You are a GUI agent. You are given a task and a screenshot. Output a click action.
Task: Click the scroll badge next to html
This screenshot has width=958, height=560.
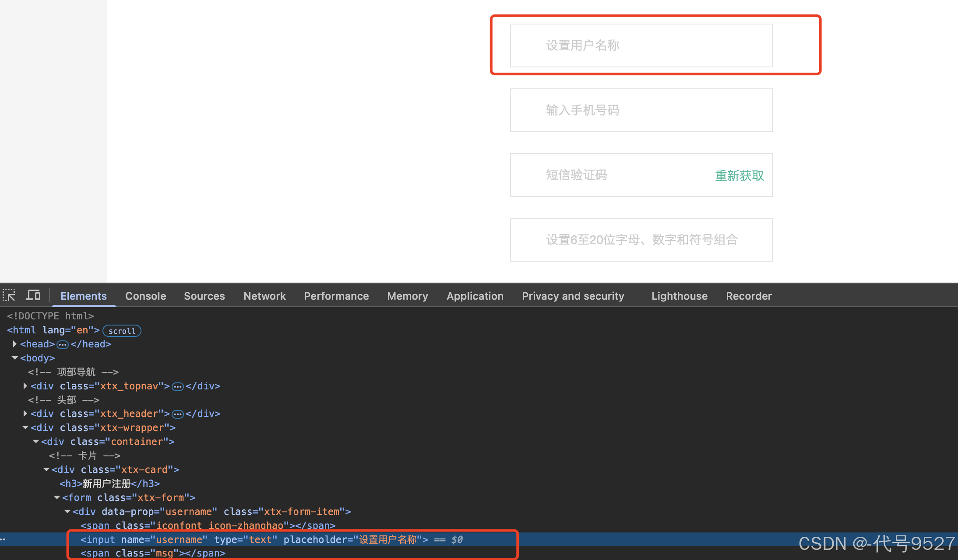[122, 331]
